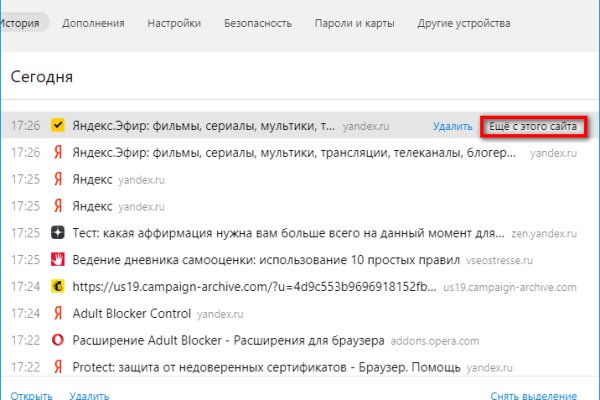Click the Yandex favicon beside Adult Blocker Control
Image resolution: width=600 pixels, height=400 pixels.
pyautogui.click(x=58, y=312)
